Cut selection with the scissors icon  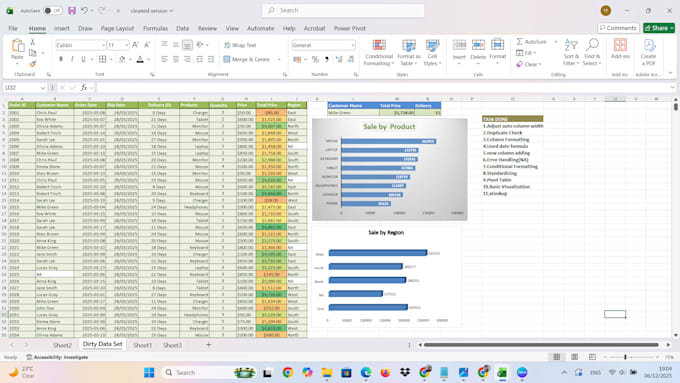point(33,42)
